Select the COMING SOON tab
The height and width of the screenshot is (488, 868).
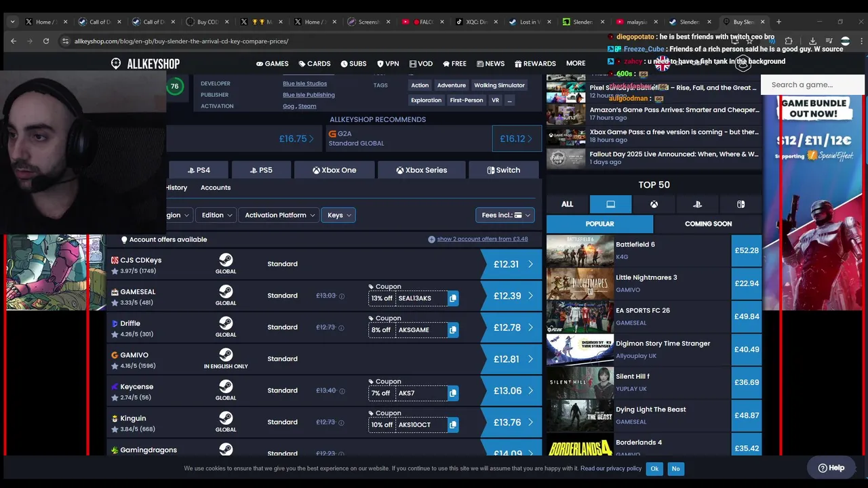(708, 224)
